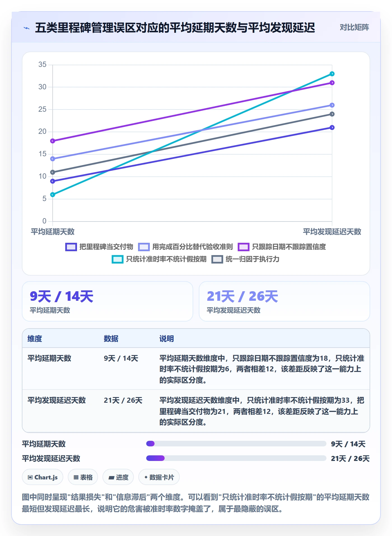Click the y-axis label 35

point(43,65)
